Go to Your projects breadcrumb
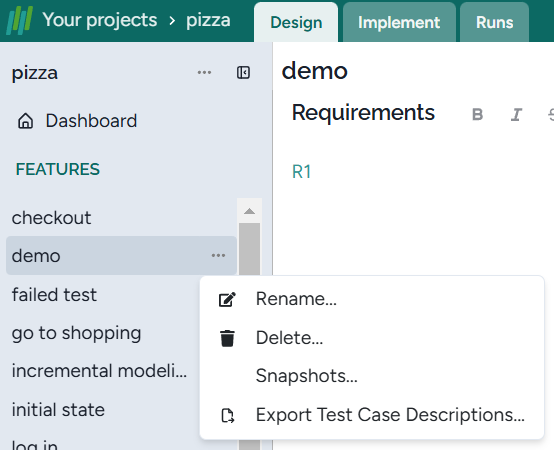 tap(100, 20)
